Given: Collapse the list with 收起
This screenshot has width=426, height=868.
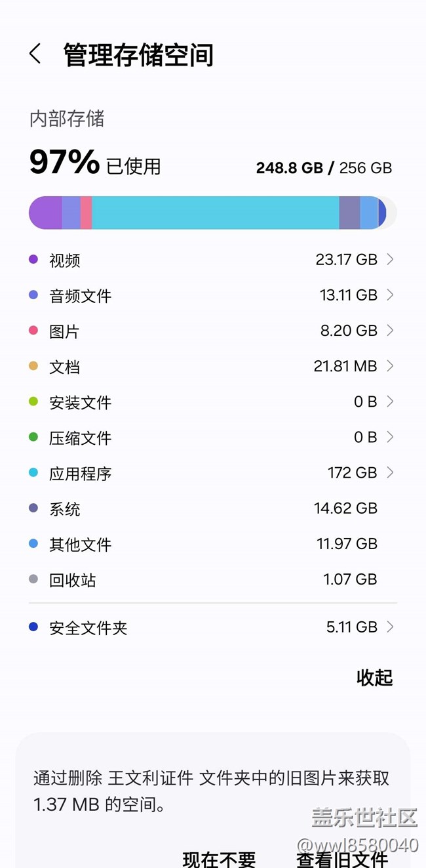Looking at the screenshot, I should [374, 678].
